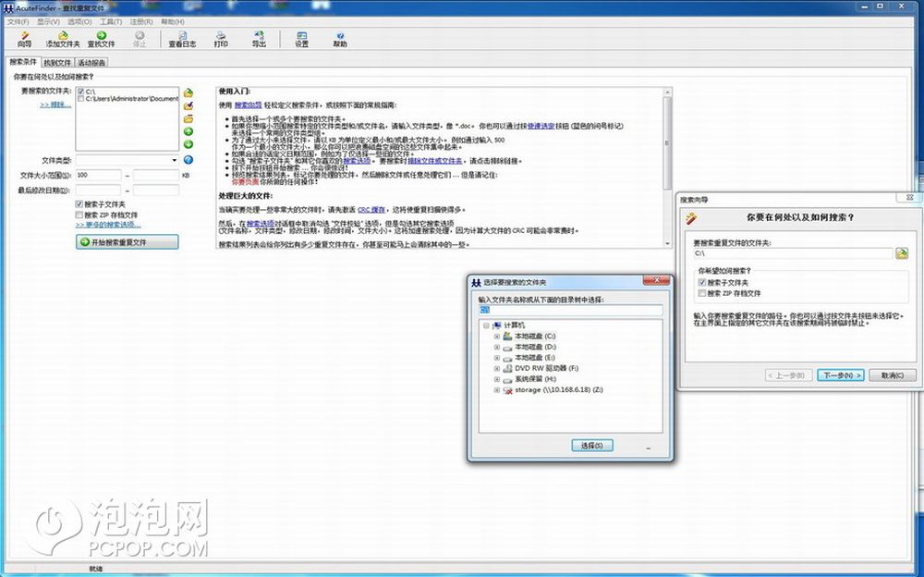Open the 显示(V) menu
The height and width of the screenshot is (577, 924).
point(48,22)
